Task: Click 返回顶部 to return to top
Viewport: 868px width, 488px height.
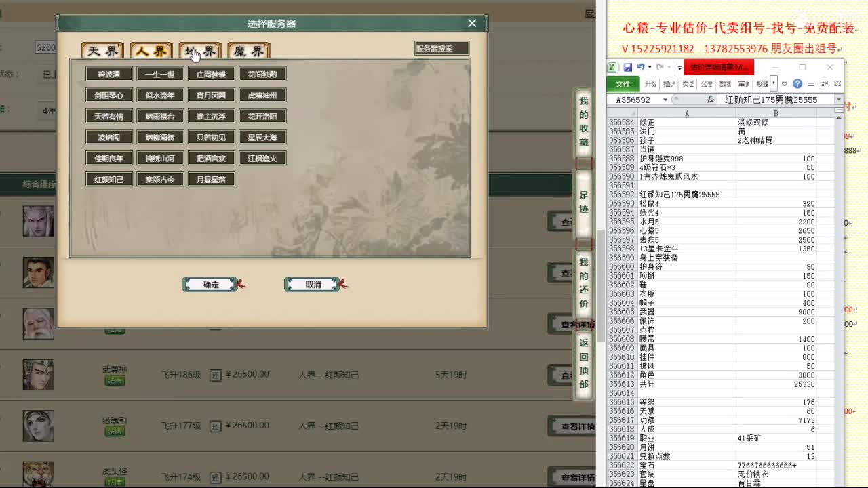Action: point(584,363)
